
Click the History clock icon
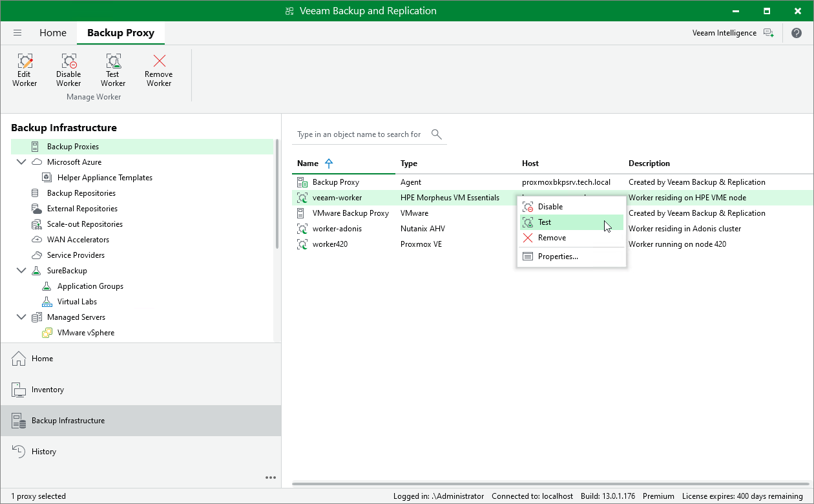click(19, 452)
